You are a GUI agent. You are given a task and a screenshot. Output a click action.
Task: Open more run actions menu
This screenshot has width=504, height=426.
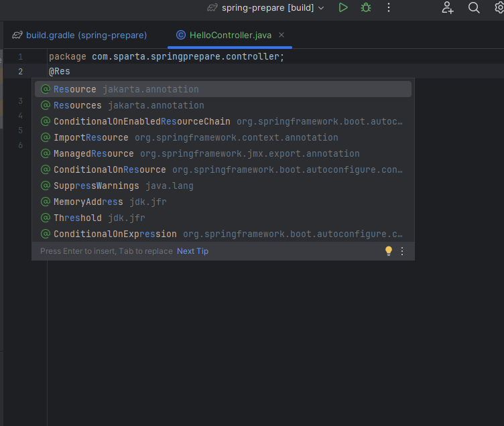pos(389,8)
